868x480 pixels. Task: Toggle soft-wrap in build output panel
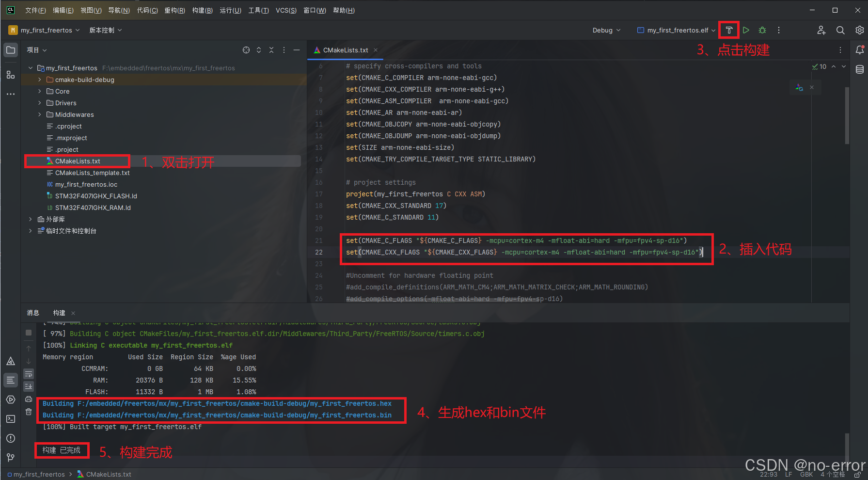[x=29, y=374]
